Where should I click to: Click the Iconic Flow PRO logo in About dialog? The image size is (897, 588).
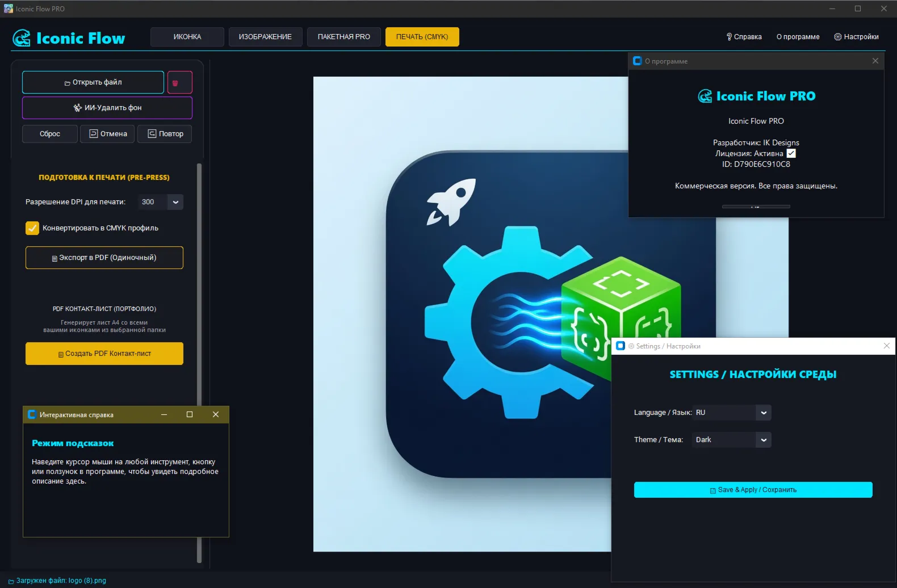pos(757,96)
